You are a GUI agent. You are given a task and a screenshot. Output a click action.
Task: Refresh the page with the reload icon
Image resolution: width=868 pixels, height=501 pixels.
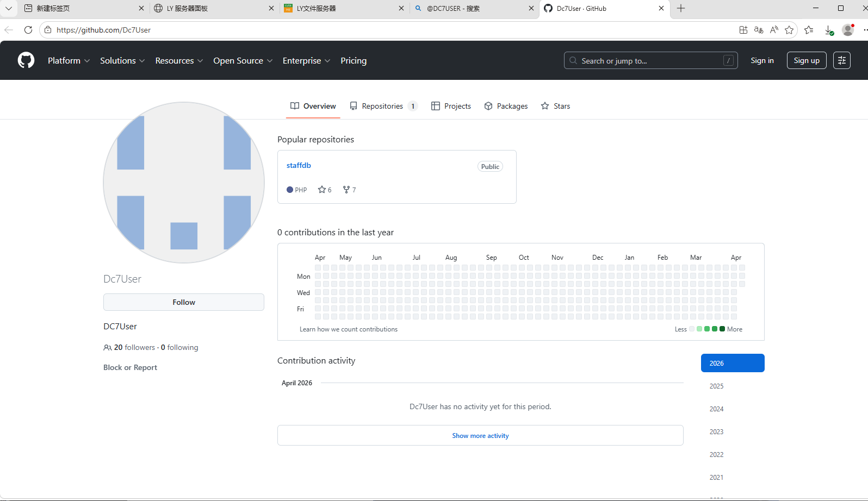[x=28, y=30]
